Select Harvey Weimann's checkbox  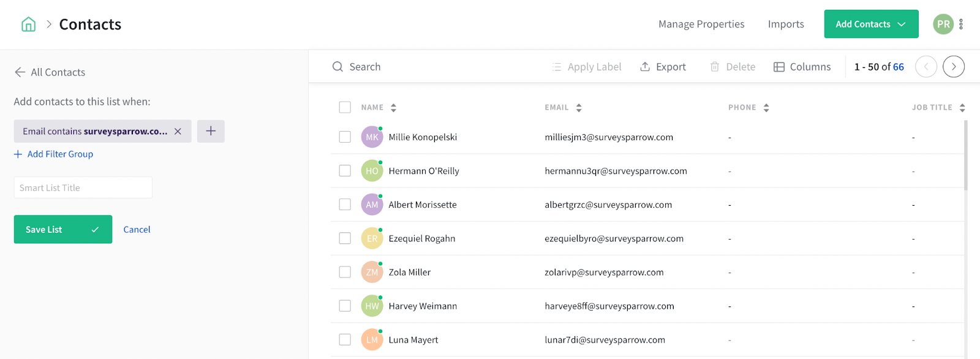click(x=345, y=306)
